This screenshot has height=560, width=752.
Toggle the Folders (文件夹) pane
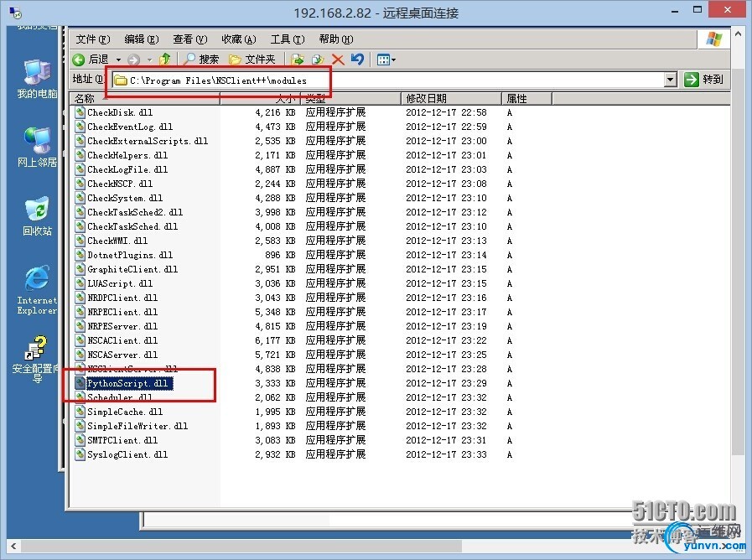point(252,59)
